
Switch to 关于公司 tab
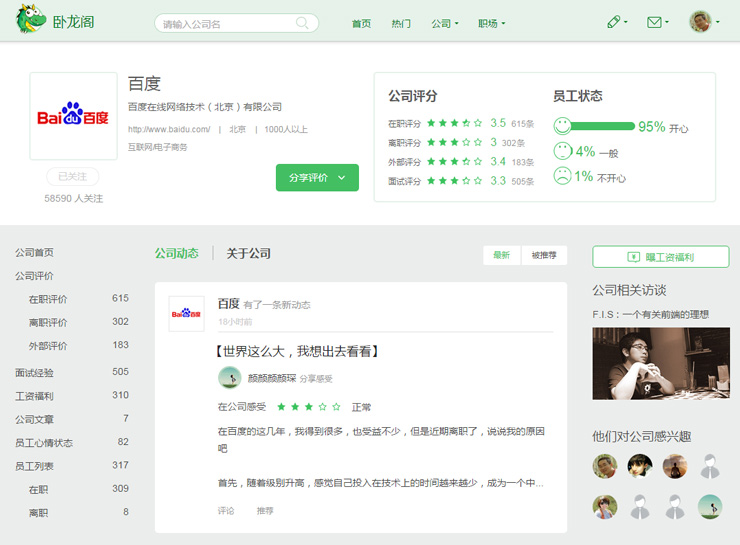pyautogui.click(x=248, y=253)
